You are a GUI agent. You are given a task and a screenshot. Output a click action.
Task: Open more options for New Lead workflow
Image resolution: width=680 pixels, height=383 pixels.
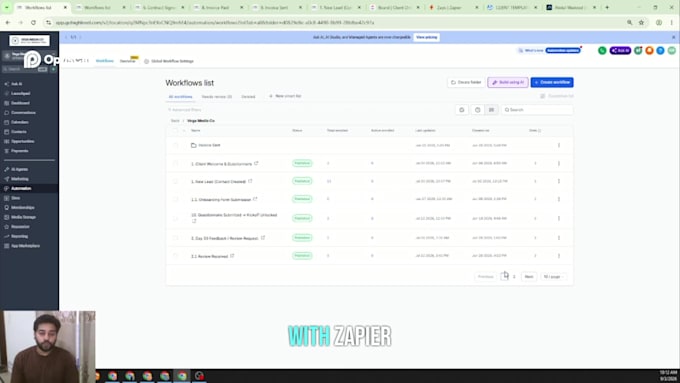tap(559, 181)
